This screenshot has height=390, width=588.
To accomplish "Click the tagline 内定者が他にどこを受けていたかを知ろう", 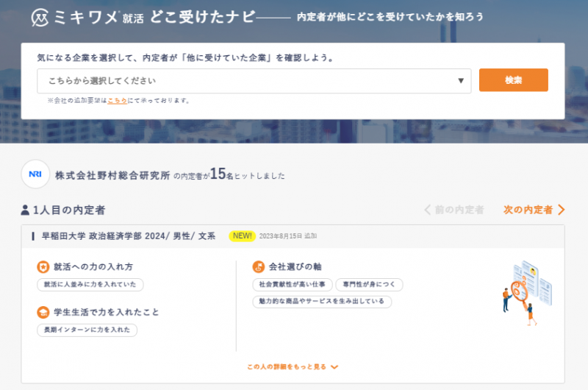I will click(390, 17).
